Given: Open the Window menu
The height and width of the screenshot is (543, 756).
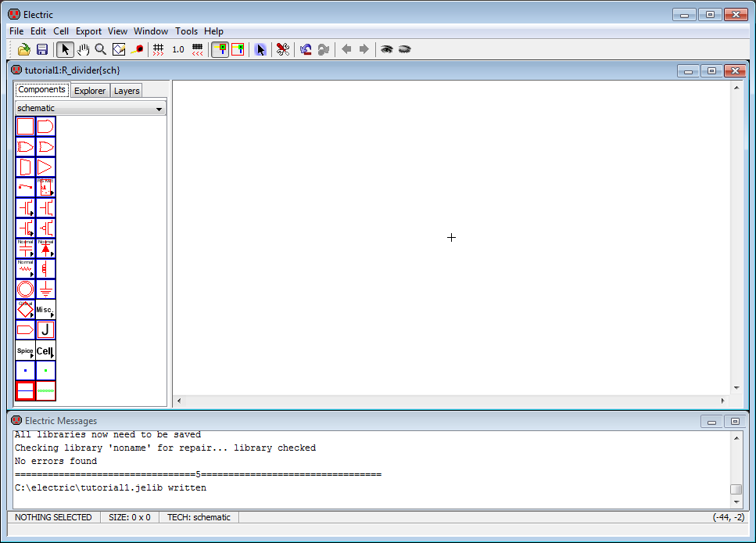Looking at the screenshot, I should pos(150,31).
